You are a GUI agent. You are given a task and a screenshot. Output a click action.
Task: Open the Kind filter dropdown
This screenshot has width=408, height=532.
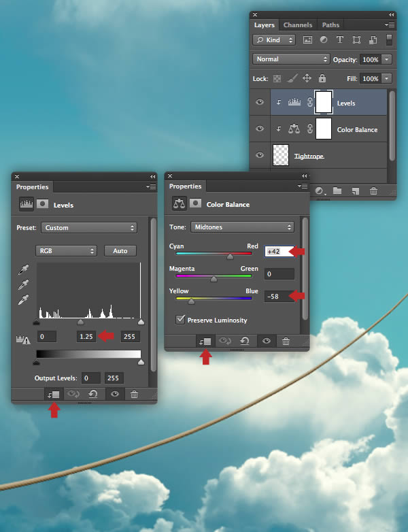pyautogui.click(x=274, y=40)
